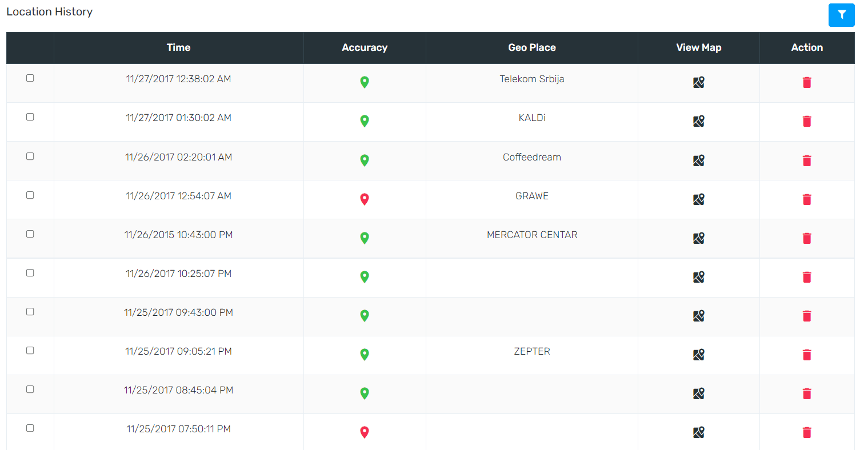View map for KALDi row
This screenshot has width=868, height=450.
[x=699, y=121]
